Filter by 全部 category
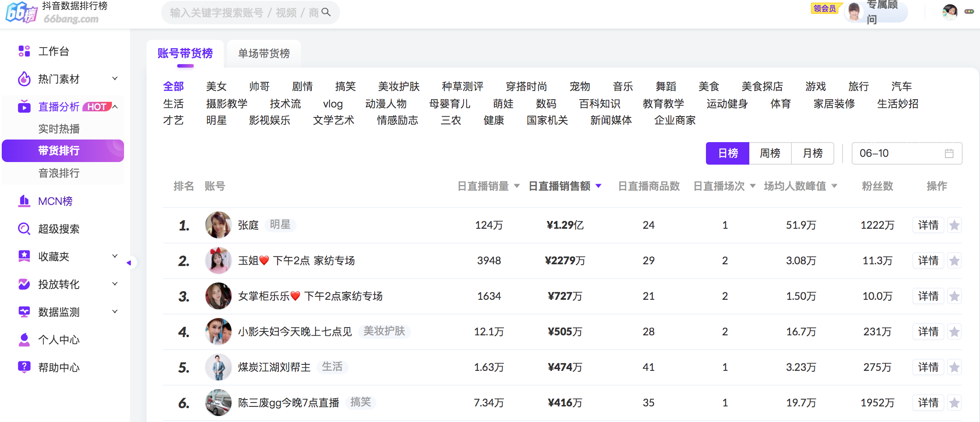The width and height of the screenshot is (980, 422). (x=173, y=86)
